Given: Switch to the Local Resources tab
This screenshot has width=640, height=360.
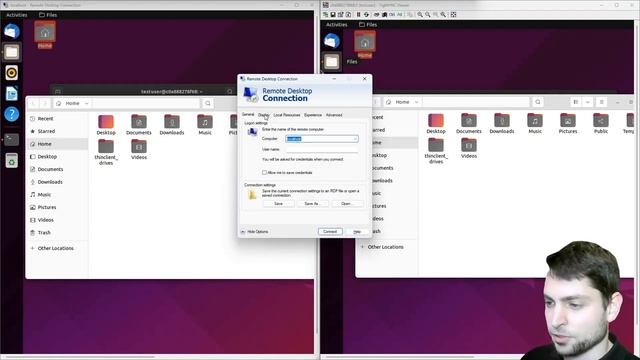Looking at the screenshot, I should click(287, 115).
